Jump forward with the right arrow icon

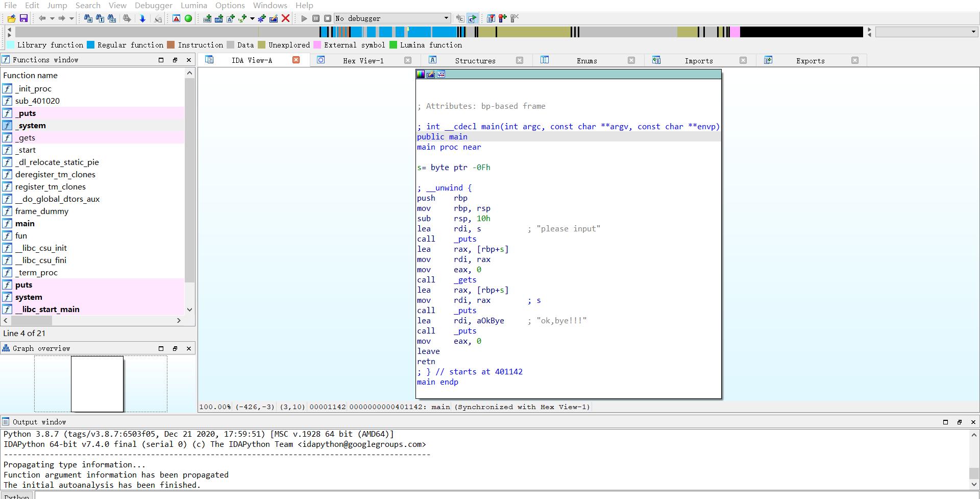[62, 18]
